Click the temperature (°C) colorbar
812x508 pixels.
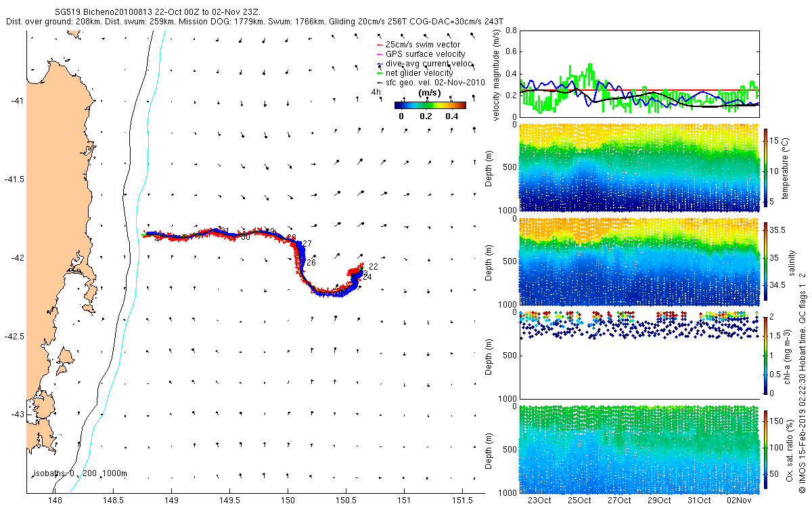tap(767, 169)
